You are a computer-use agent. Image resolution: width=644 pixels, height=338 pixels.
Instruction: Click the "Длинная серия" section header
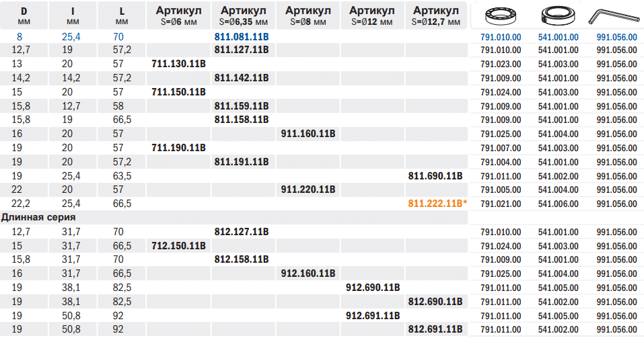click(38, 218)
